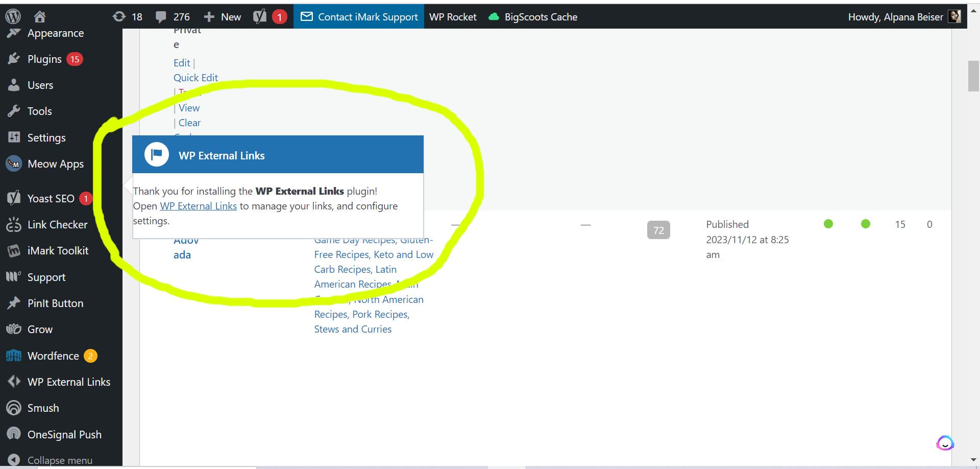980x469 pixels.
Task: Click the red 15 Plugins badge
Action: (75, 59)
